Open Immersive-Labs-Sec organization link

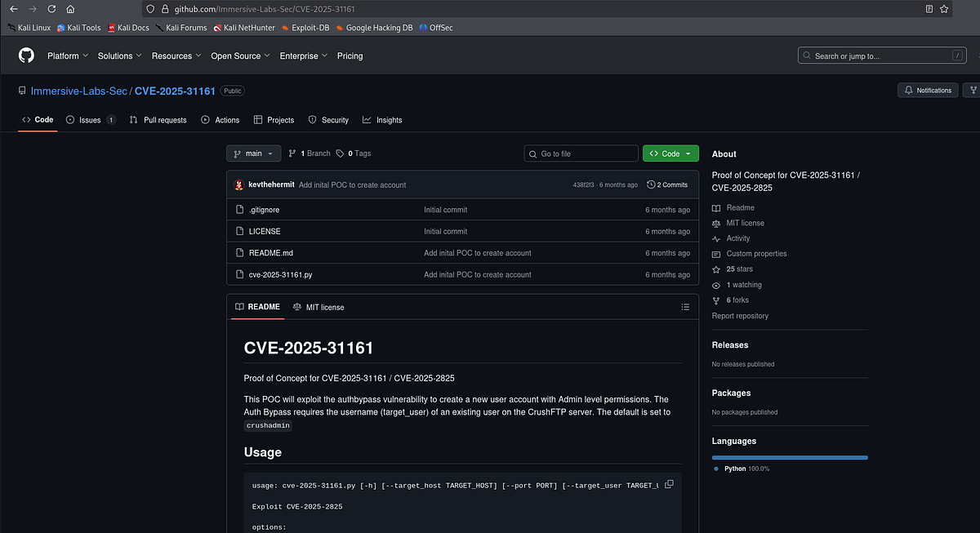coord(78,91)
